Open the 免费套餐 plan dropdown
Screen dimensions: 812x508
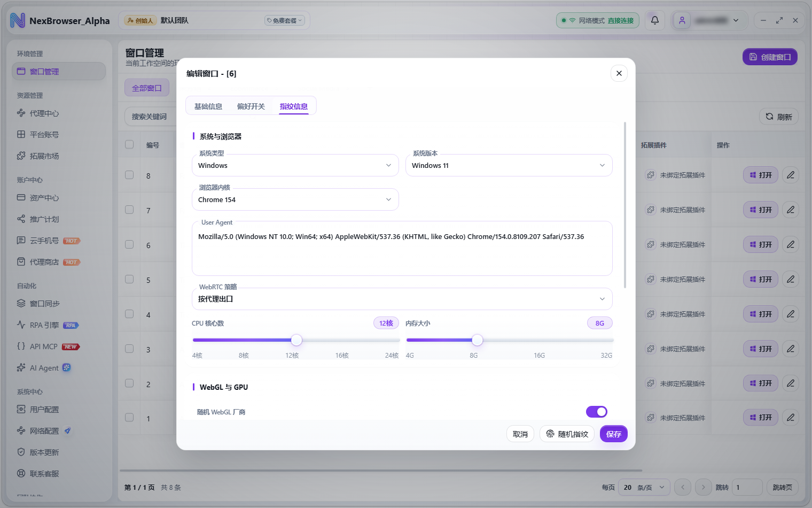tap(285, 20)
